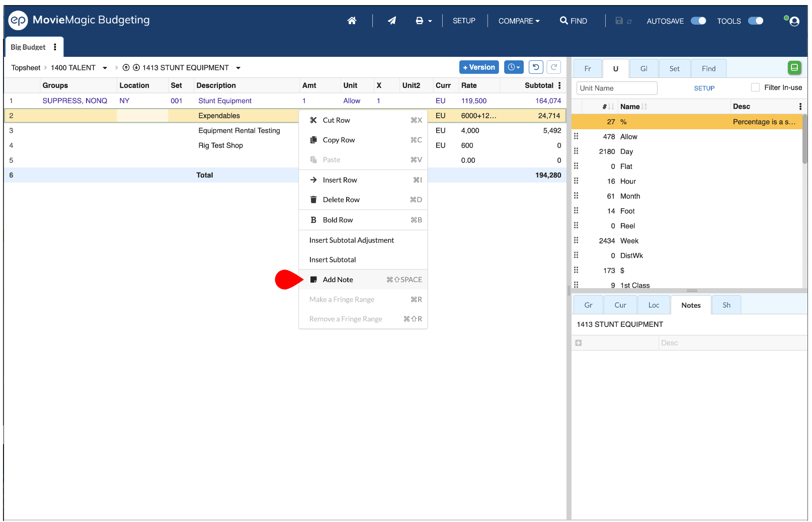Toggle the TOOLS switch

click(756, 21)
